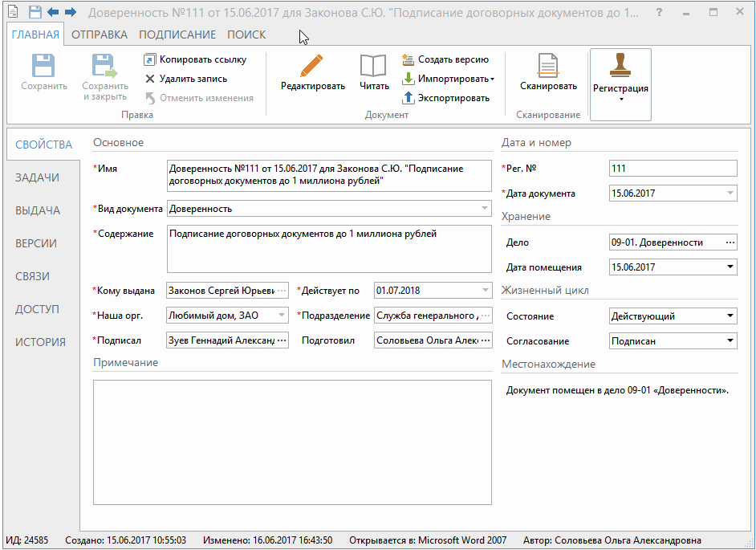Image resolution: width=756 pixels, height=550 pixels.
Task: Open the Состояние dropdown list
Action: (x=730, y=316)
